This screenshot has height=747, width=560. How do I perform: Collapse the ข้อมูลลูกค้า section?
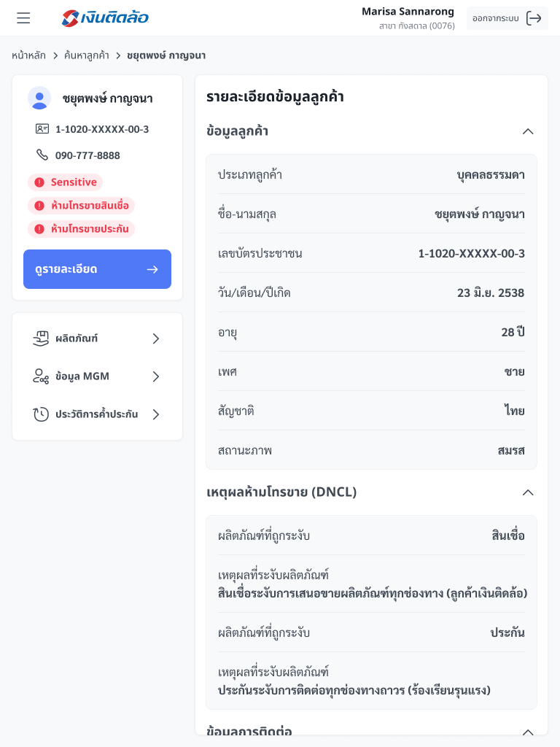528,131
